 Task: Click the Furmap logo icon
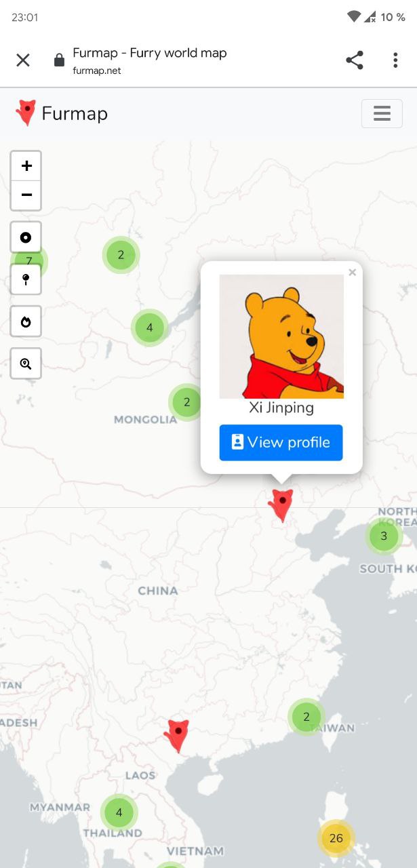pyautogui.click(x=26, y=113)
